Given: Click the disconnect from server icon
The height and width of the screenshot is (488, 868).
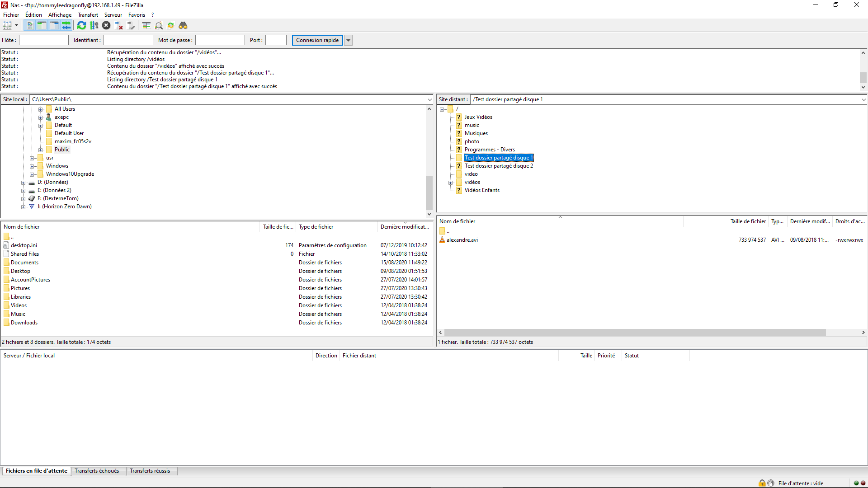Looking at the screenshot, I should [119, 26].
